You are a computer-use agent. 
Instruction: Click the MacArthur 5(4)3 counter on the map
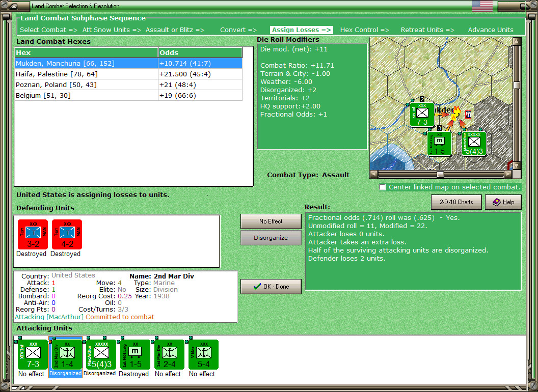coord(474,144)
